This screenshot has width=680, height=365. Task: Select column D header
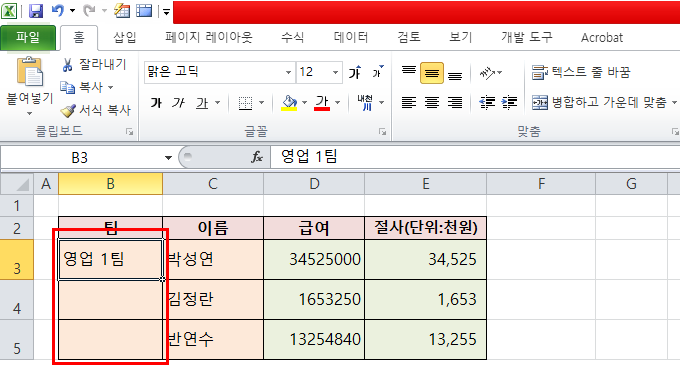coord(314,184)
